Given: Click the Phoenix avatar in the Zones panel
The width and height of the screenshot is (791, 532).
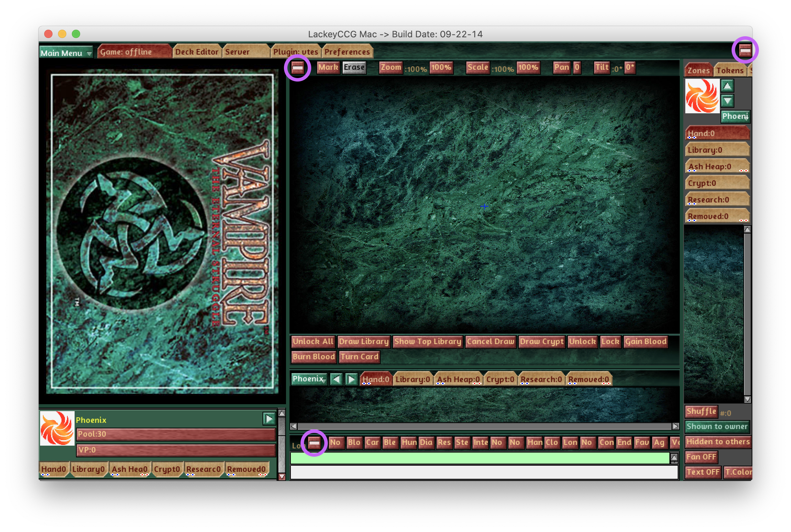Looking at the screenshot, I should [702, 96].
